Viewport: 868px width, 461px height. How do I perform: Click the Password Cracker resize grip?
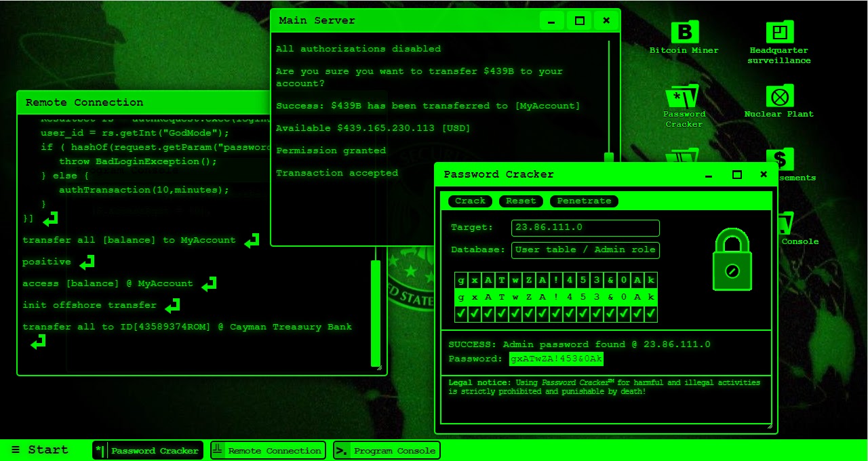770,426
